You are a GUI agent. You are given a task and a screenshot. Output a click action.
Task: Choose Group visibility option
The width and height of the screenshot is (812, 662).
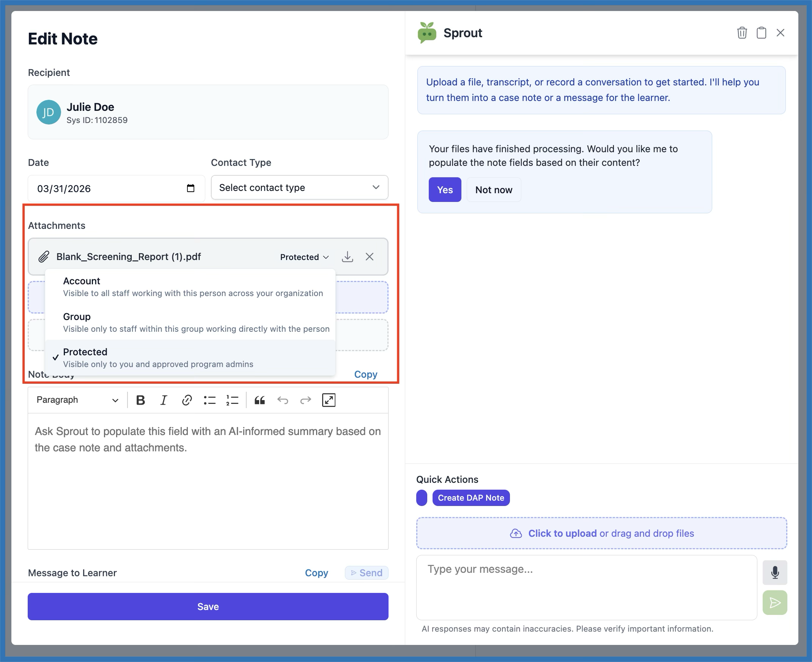click(x=190, y=322)
